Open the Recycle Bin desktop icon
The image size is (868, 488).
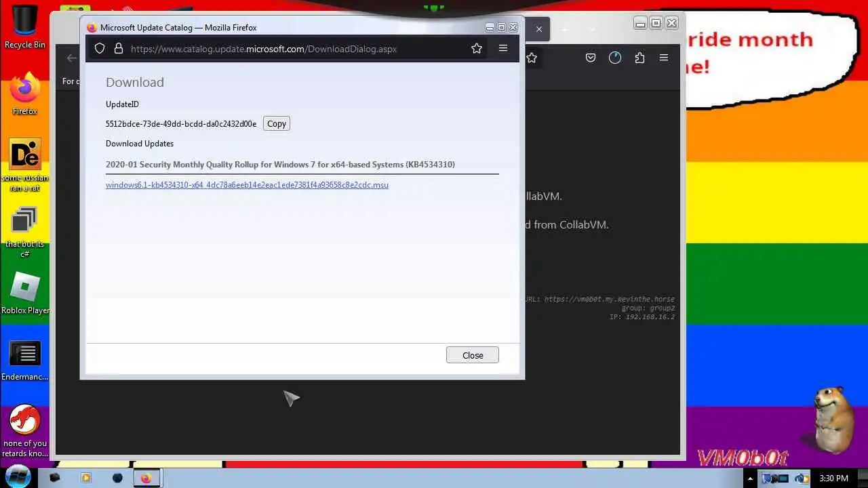click(25, 27)
